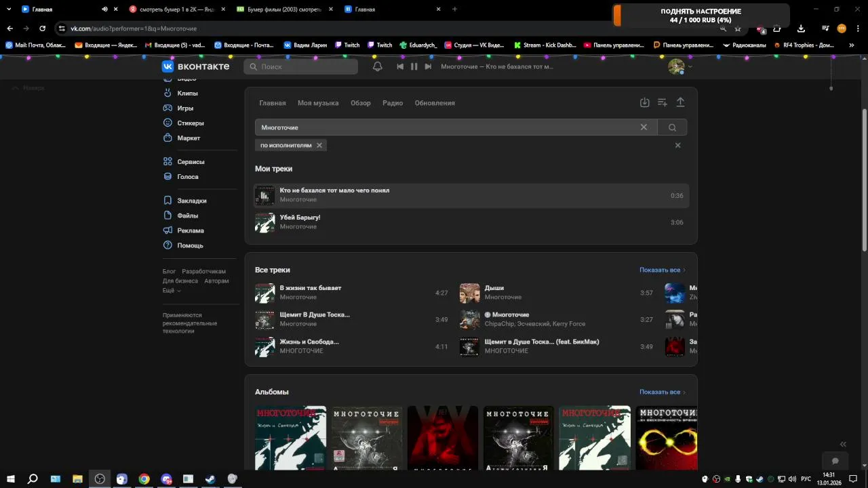Play track Жизнь и Свобода...
The image size is (868, 488).
[x=351, y=346]
